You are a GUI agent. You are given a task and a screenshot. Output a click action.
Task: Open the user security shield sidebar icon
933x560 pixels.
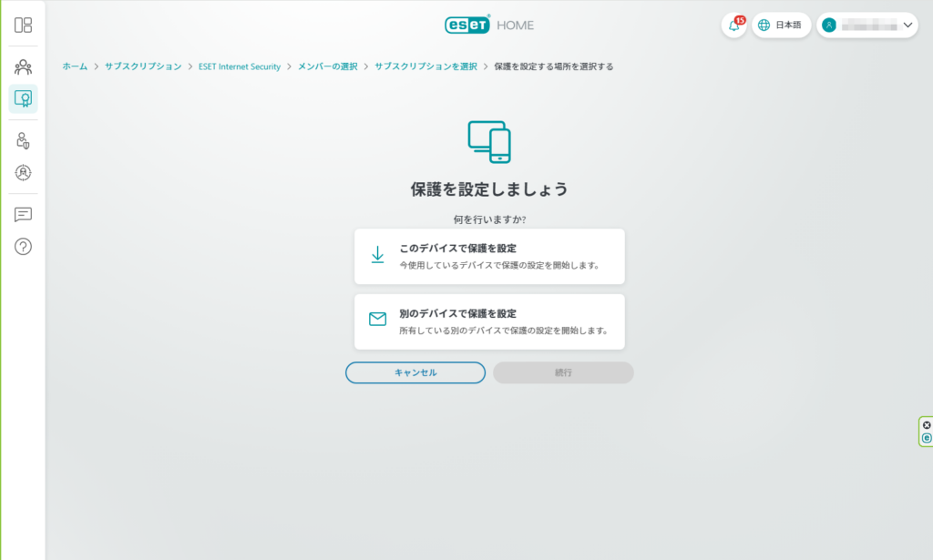click(x=23, y=140)
